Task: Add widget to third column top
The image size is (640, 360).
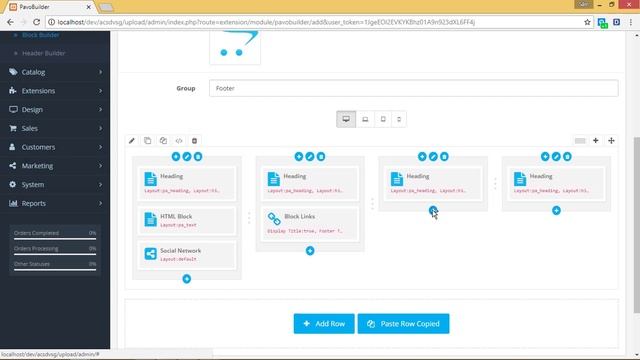Action: pos(422,156)
